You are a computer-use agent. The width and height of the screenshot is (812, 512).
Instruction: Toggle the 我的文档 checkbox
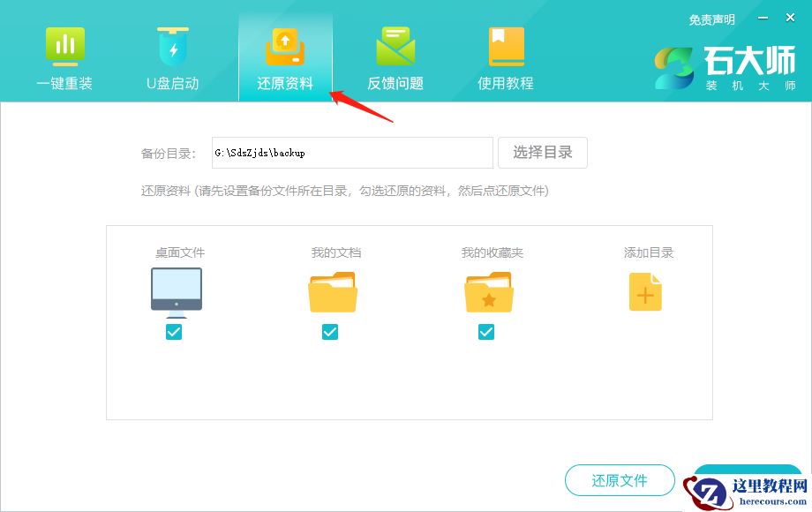tap(330, 332)
